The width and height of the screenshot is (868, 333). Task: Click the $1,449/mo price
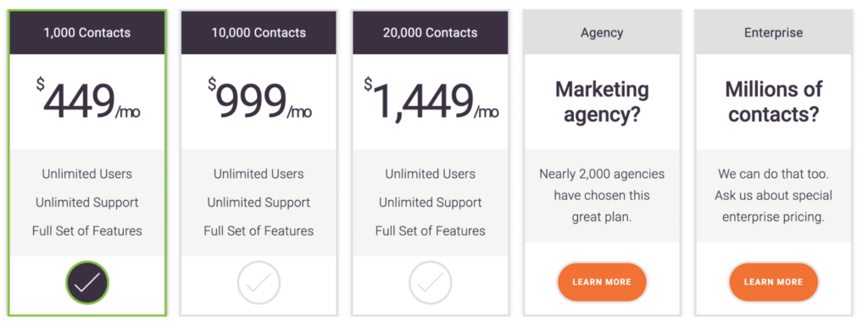click(x=431, y=100)
